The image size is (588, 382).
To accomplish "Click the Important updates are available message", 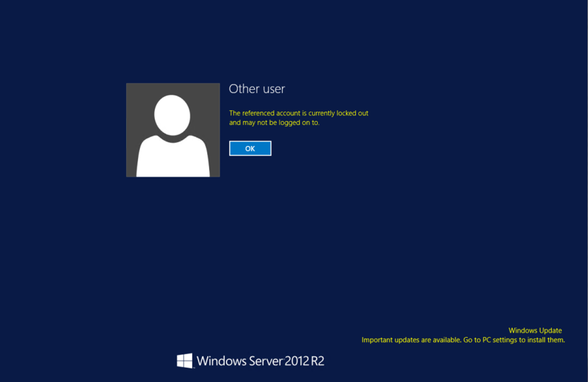I will coord(463,340).
